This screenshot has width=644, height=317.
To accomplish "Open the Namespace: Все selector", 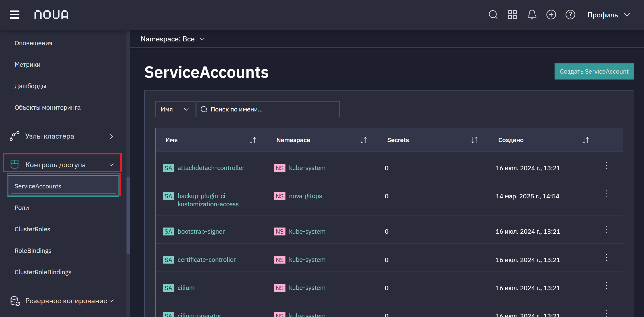I will (173, 39).
